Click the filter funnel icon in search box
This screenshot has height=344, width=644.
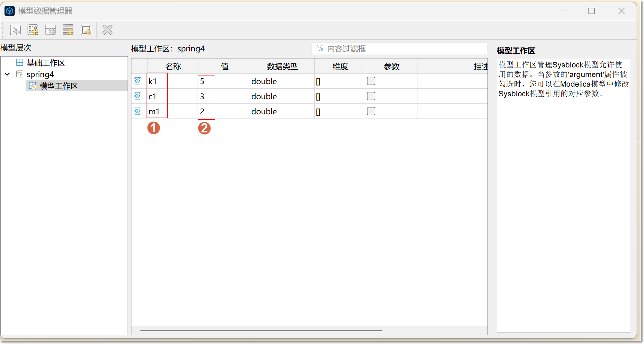320,49
